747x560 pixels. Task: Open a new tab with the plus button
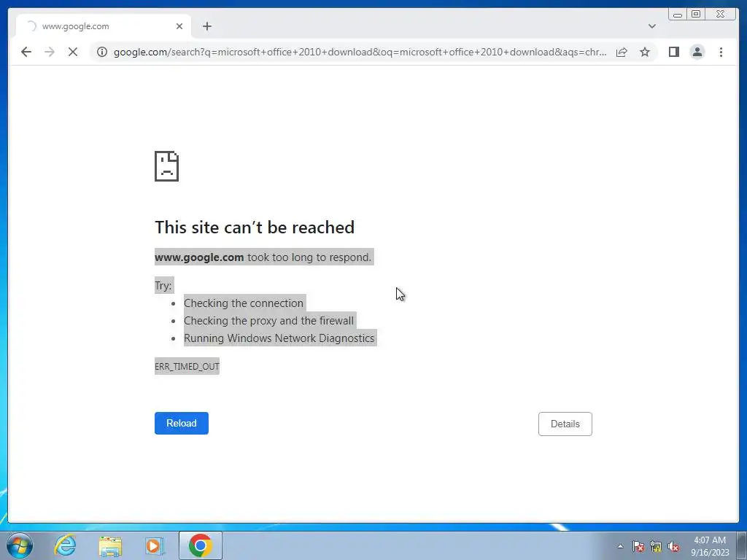point(206,26)
